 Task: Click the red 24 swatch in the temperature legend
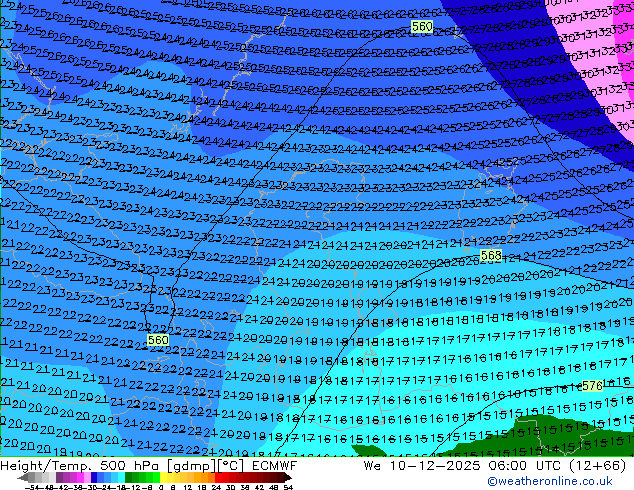pos(218,478)
